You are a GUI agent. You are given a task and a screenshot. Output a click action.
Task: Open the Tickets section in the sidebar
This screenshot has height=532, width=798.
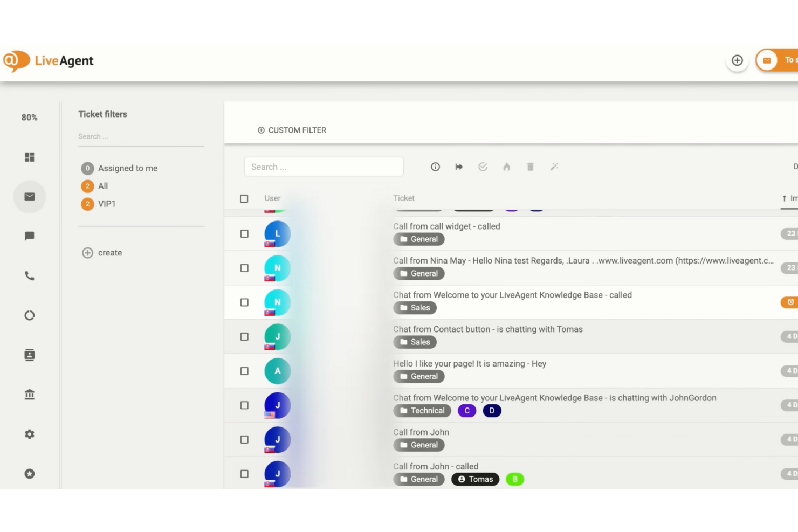[30, 197]
